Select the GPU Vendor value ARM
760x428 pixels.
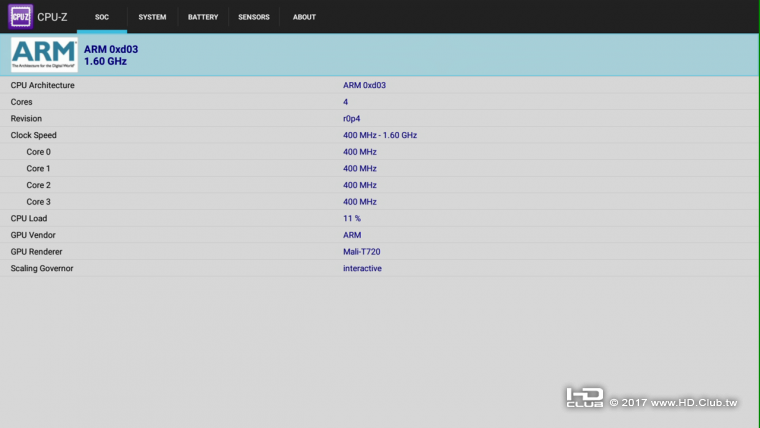352,235
